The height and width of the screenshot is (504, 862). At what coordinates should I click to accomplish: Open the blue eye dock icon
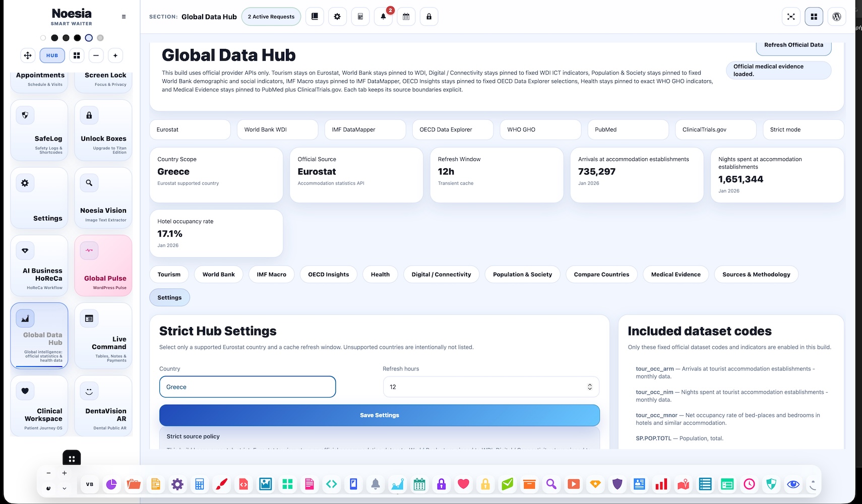(793, 484)
